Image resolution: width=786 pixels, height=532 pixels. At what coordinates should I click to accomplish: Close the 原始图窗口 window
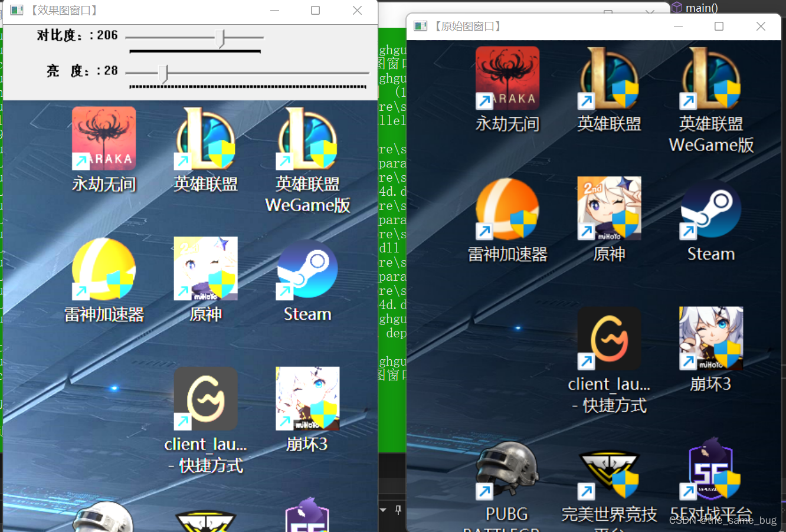pos(761,26)
